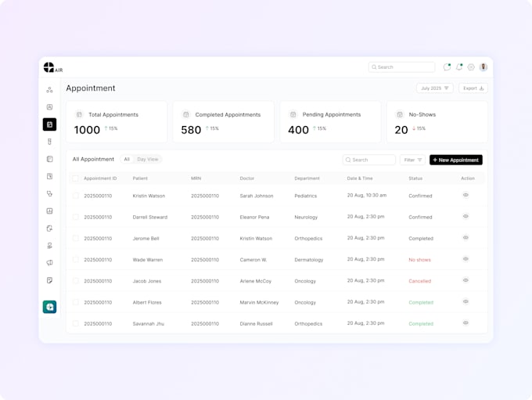
Task: Open the user avatar profile menu
Action: point(483,67)
